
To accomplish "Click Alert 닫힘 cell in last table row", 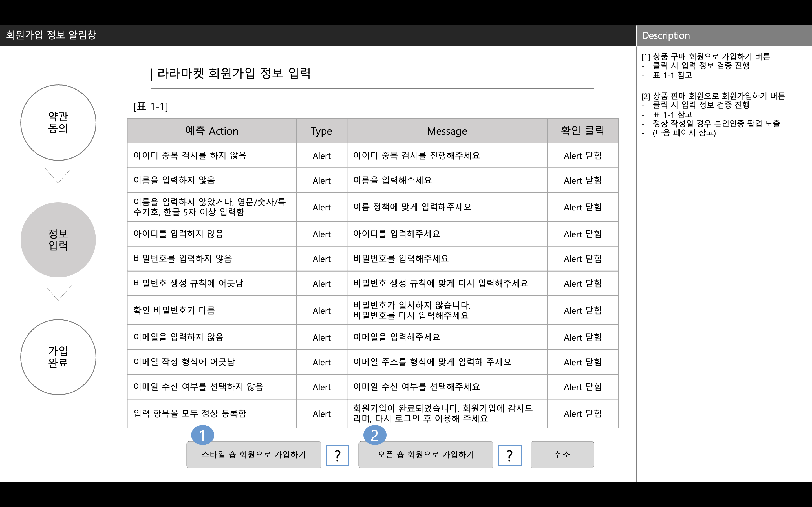I will pos(582,413).
